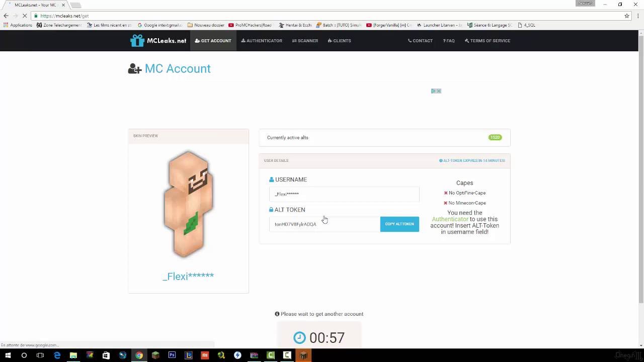Click the countdown clock icon

pyautogui.click(x=299, y=337)
